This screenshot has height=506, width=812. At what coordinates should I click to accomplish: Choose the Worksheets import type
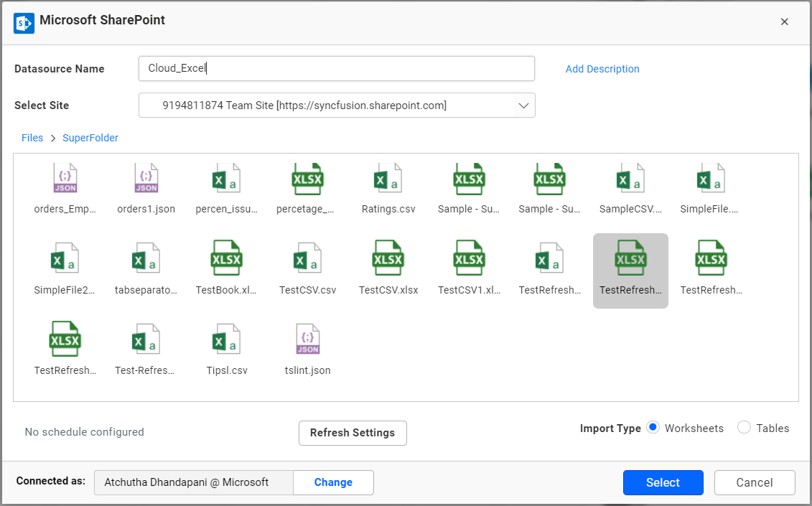pos(653,428)
